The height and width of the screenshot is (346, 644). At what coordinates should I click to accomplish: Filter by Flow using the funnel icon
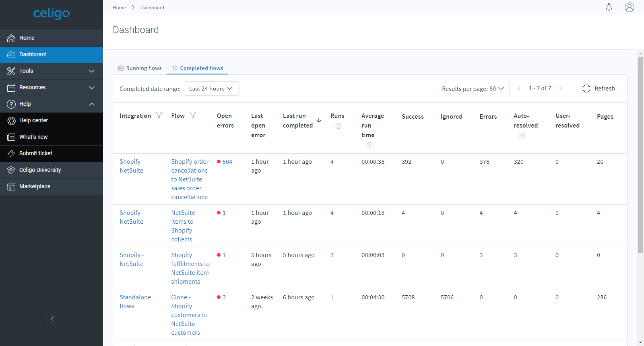193,115
